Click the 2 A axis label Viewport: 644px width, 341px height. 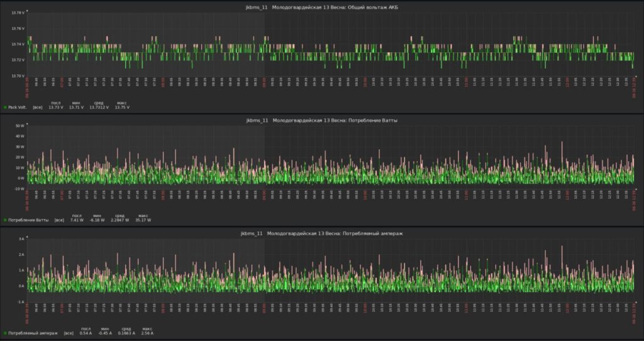pyautogui.click(x=21, y=254)
